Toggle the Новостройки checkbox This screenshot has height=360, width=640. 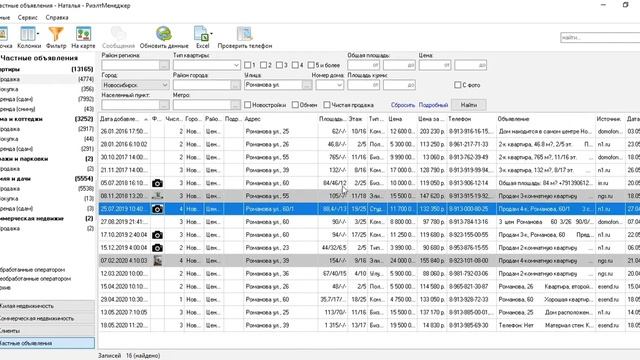pos(247,105)
